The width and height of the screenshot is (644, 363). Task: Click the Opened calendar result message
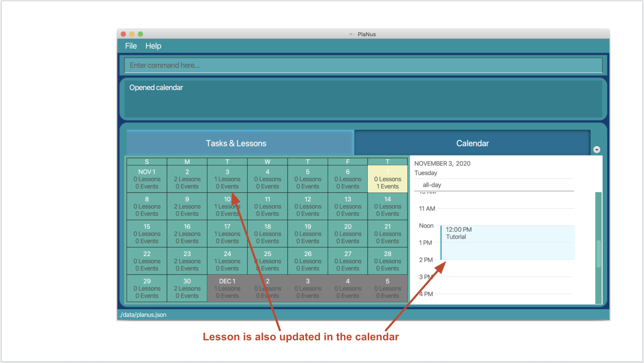click(x=156, y=87)
